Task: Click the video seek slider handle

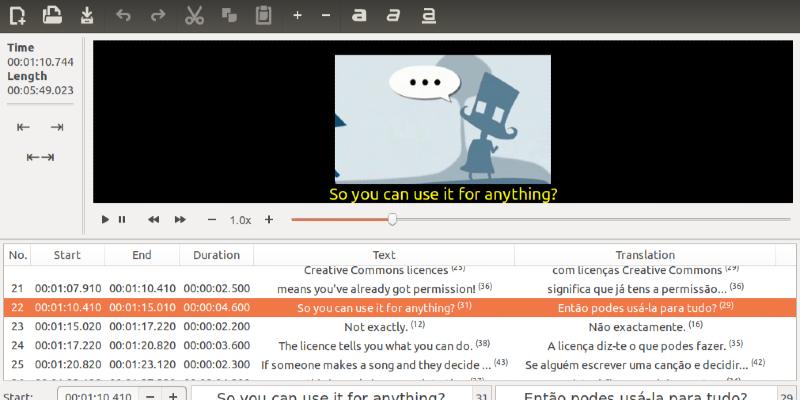Action: coord(392,219)
